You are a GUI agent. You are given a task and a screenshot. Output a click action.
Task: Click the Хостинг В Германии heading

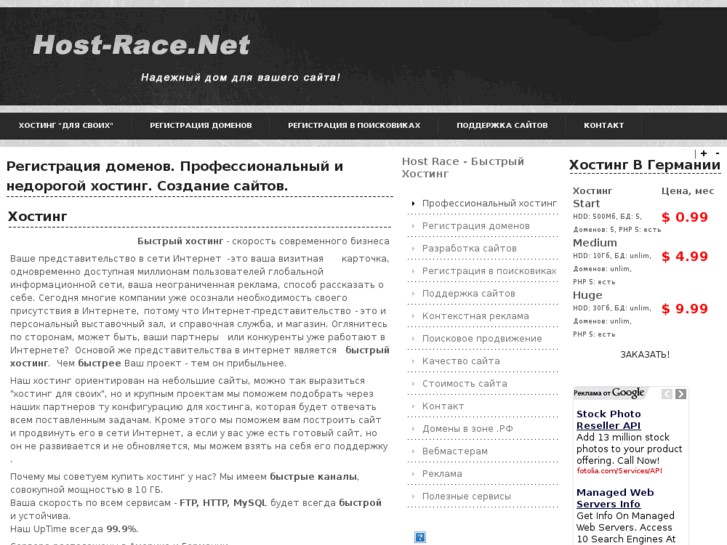click(645, 165)
